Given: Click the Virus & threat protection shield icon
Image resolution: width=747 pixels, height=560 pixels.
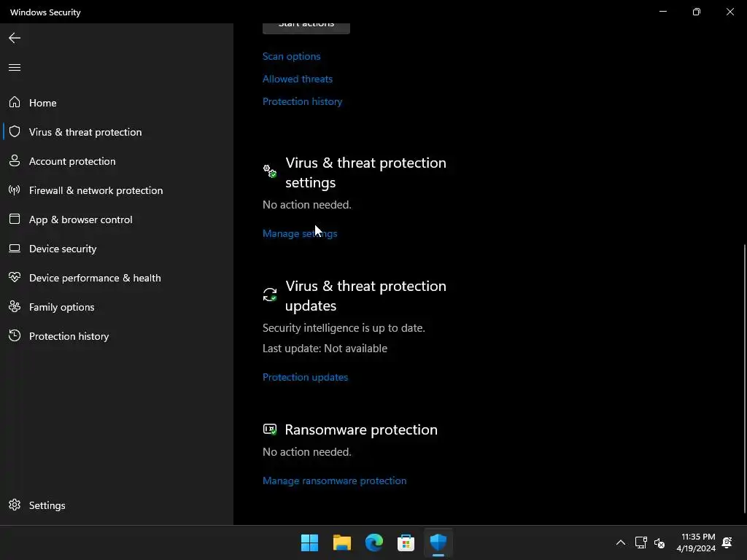Looking at the screenshot, I should [x=15, y=131].
